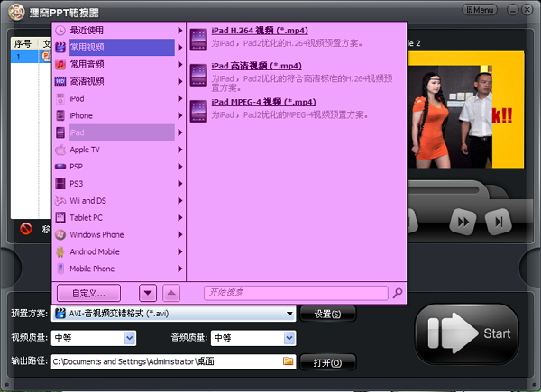Click the slide preview thumbnail
The height and width of the screenshot is (392, 541).
pos(466,110)
